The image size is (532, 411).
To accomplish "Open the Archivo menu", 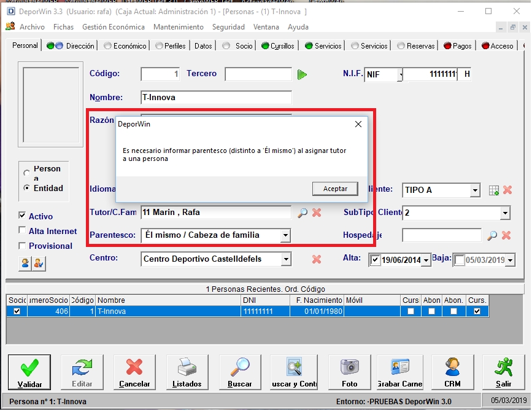I will coord(32,27).
